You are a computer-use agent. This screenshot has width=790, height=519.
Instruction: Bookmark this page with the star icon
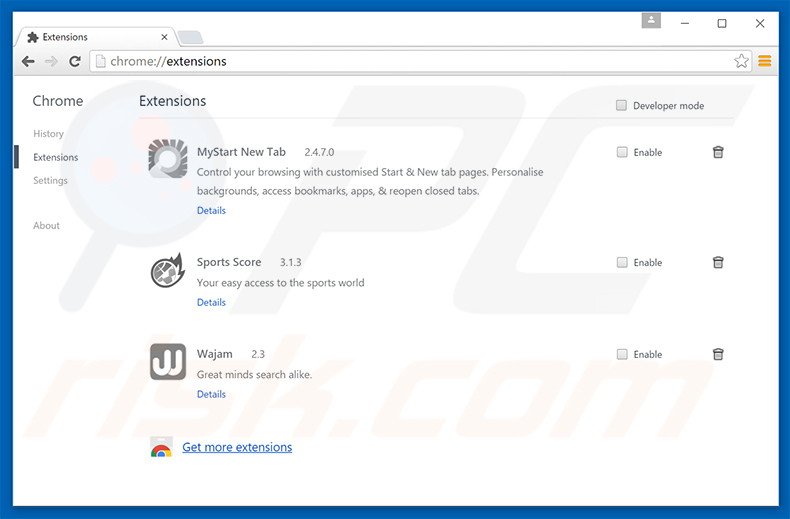click(x=741, y=61)
